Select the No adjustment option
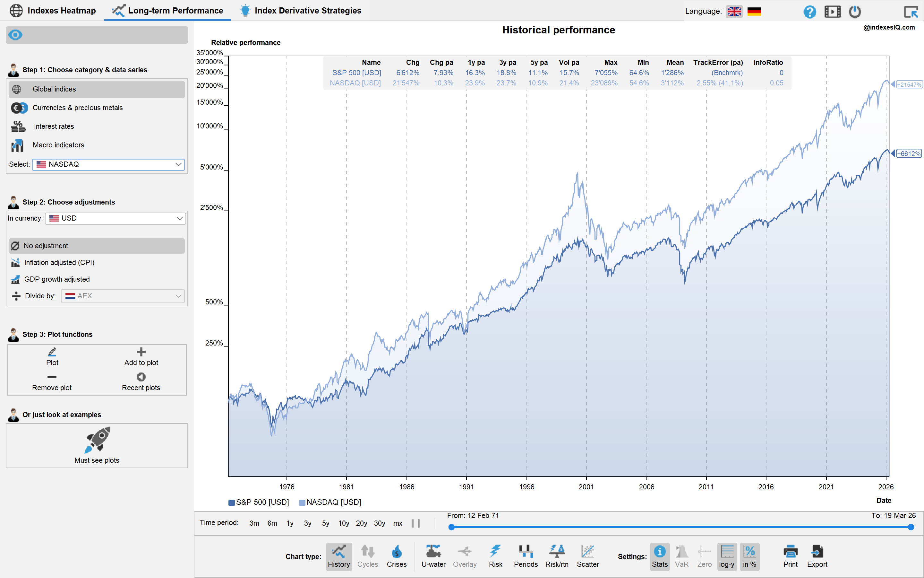Viewport: 924px width, 578px height. 97,246
